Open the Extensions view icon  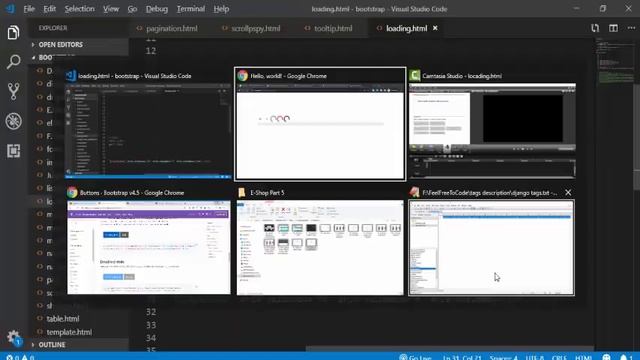[13, 151]
